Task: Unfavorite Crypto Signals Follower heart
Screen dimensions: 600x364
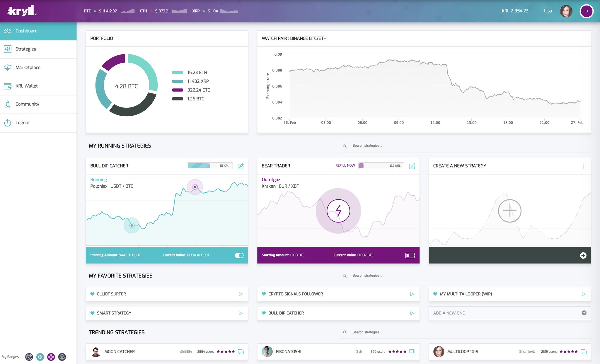Action: 264,294
